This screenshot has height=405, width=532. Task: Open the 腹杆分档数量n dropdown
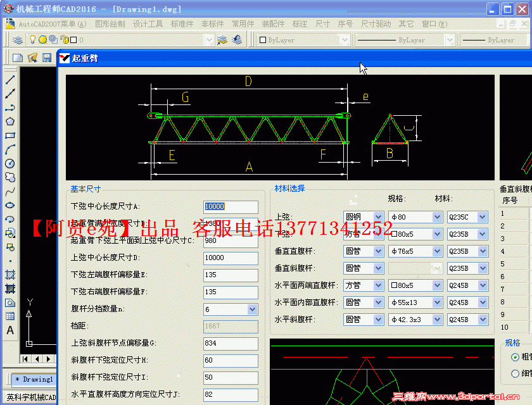(252, 309)
